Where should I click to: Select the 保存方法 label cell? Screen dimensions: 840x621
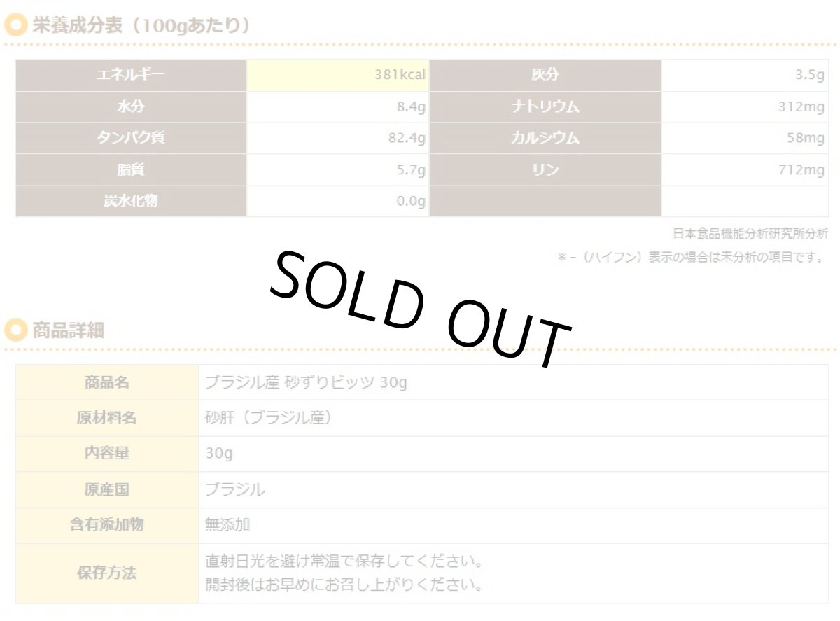106,573
